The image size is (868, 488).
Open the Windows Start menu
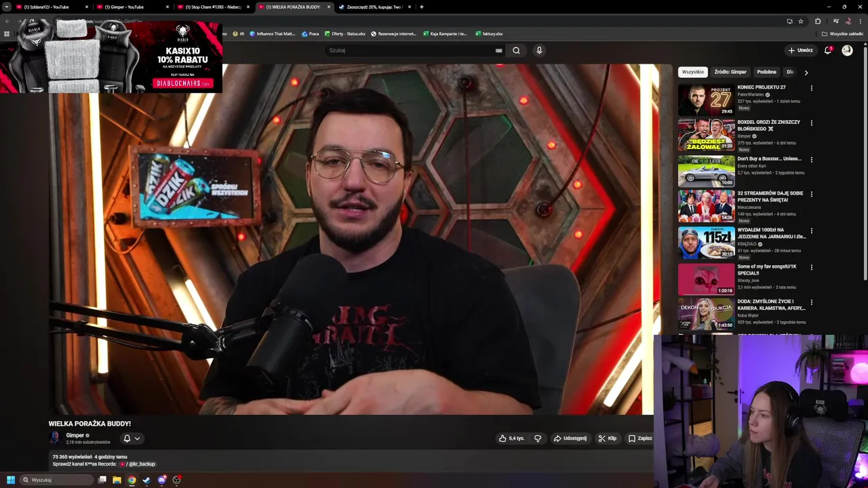coord(11,480)
